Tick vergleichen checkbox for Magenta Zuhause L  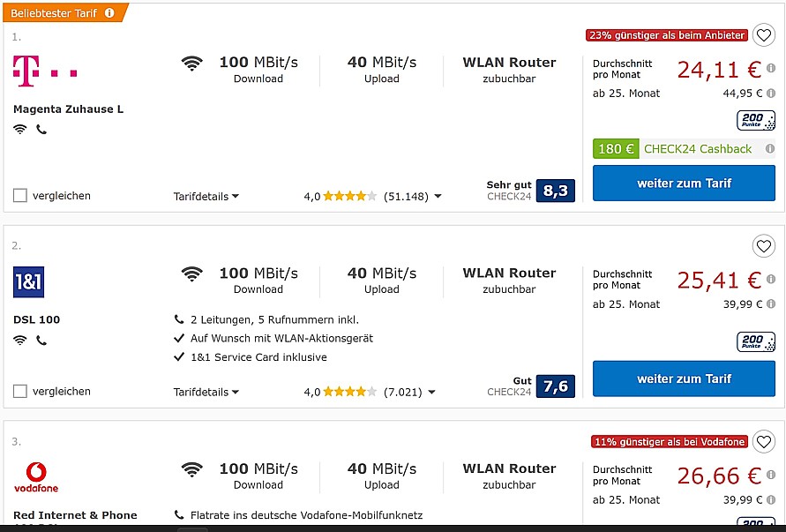click(x=20, y=195)
